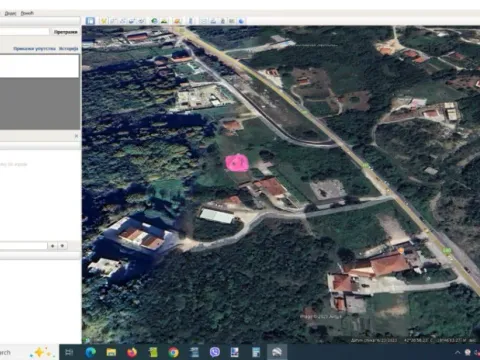Screen dimensions: 480x360
Task: Open File Explorer from taskbar
Action: (x=111, y=352)
